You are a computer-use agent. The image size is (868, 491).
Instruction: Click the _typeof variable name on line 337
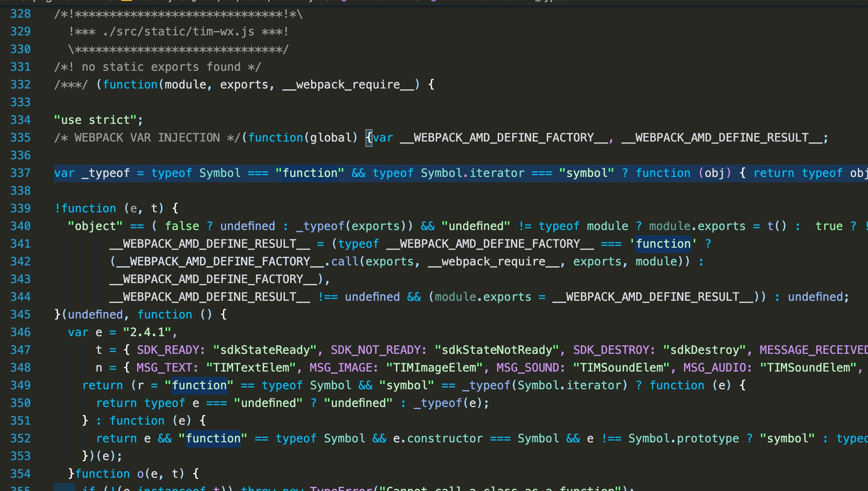(x=105, y=173)
